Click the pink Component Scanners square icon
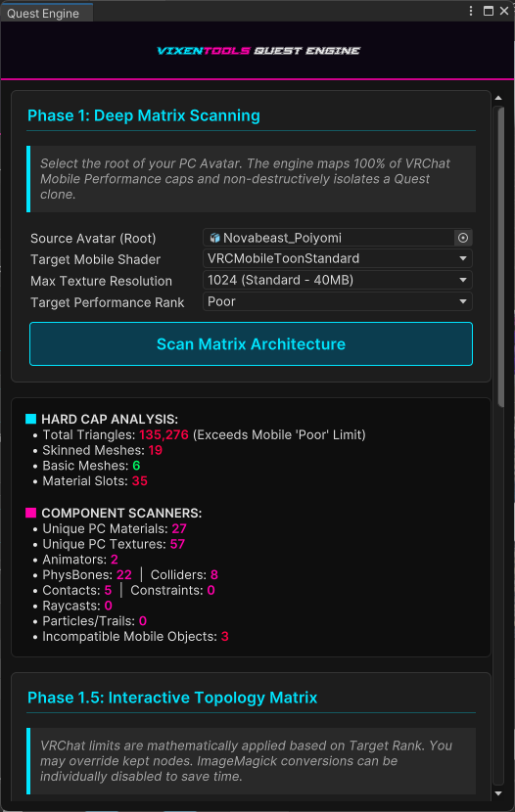Viewport: 515px width, 812px height. click(30, 513)
